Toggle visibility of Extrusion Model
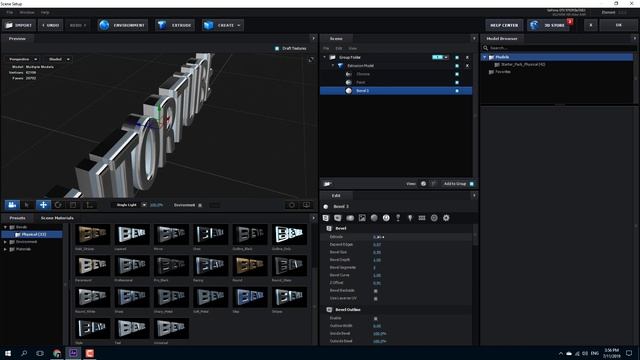This screenshot has height=360, width=640. [x=457, y=66]
